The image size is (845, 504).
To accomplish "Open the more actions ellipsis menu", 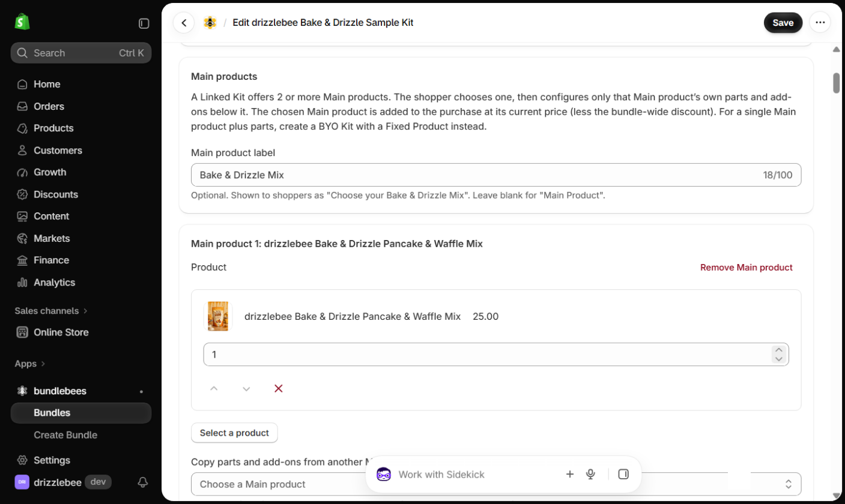I will click(x=820, y=23).
